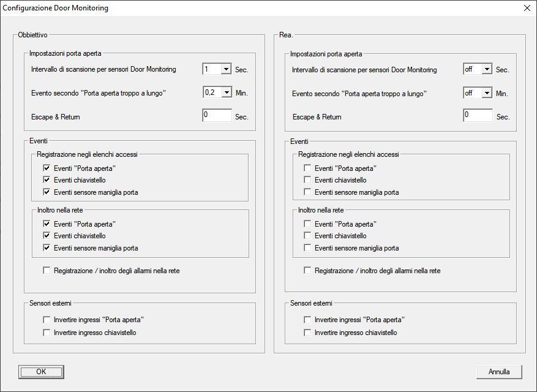Check Invertire ingresso chiavistello in Obbiettivo panel

(47, 333)
